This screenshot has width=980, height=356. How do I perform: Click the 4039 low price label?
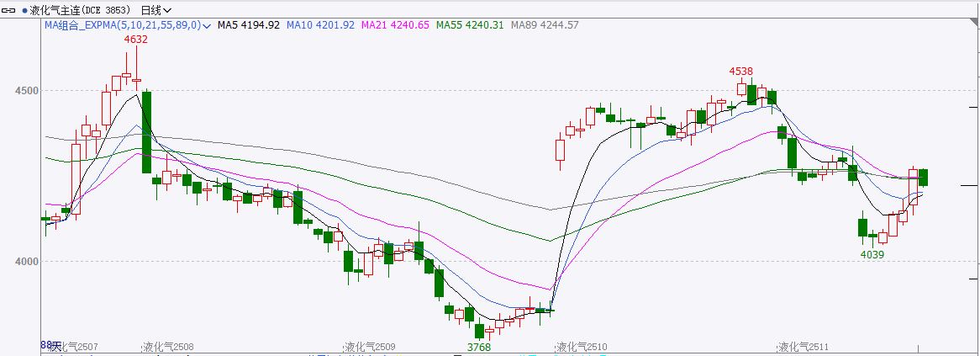coord(872,254)
